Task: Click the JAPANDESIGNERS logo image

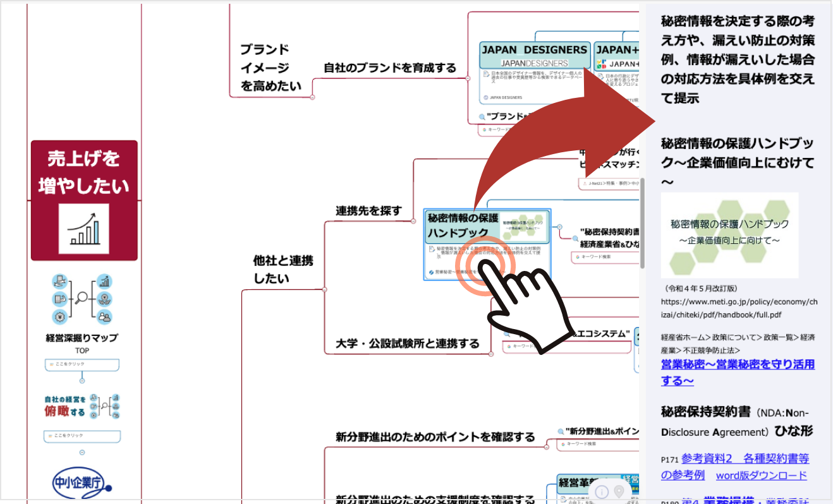Action: pos(535,63)
